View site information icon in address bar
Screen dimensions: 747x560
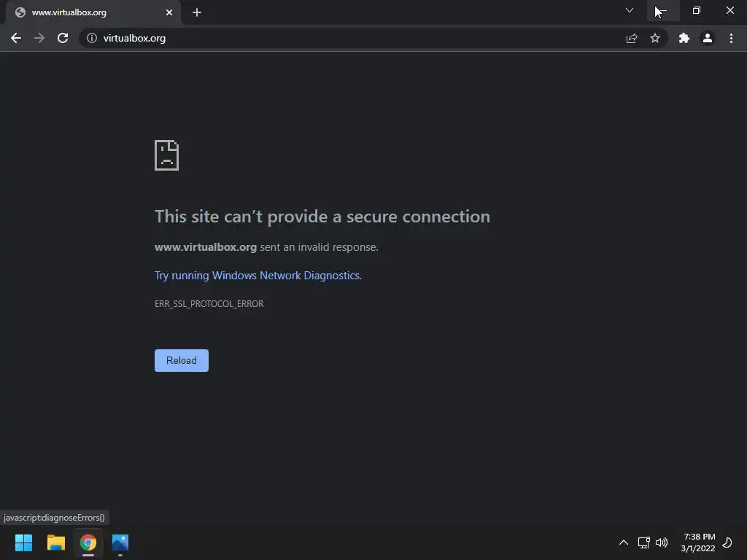pyautogui.click(x=92, y=38)
